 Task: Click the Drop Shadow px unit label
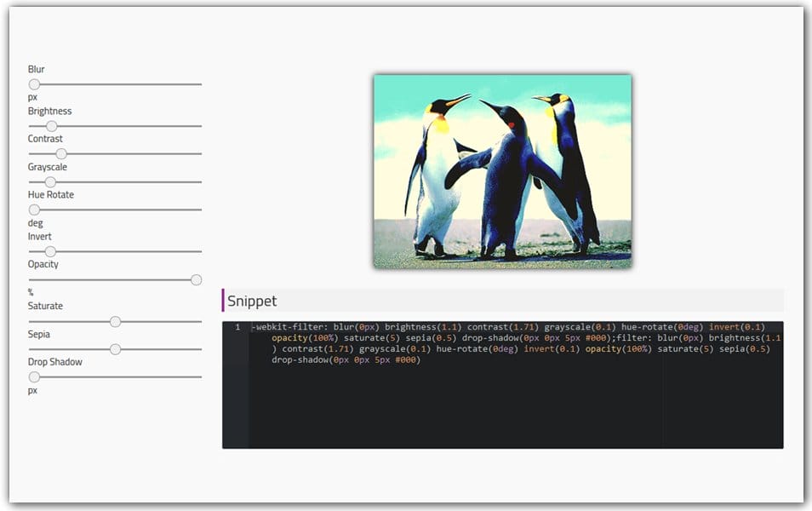[x=32, y=390]
